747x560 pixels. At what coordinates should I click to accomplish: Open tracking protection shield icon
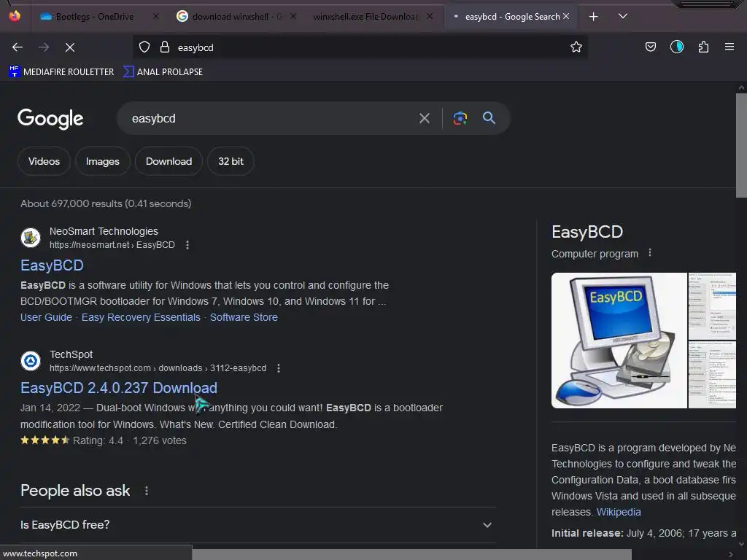click(x=144, y=47)
